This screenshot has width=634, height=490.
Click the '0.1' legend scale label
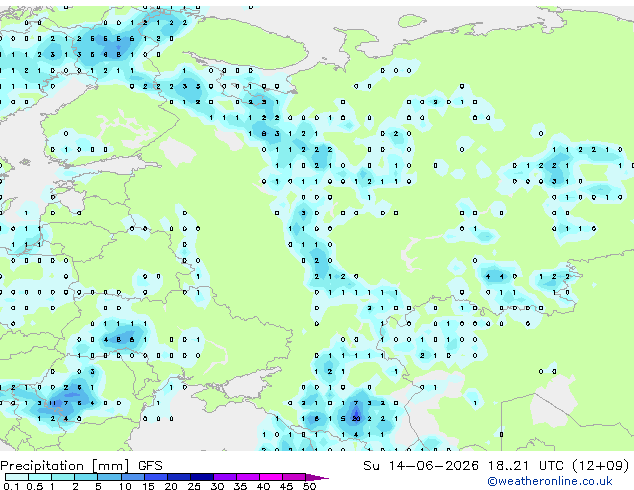(11, 486)
